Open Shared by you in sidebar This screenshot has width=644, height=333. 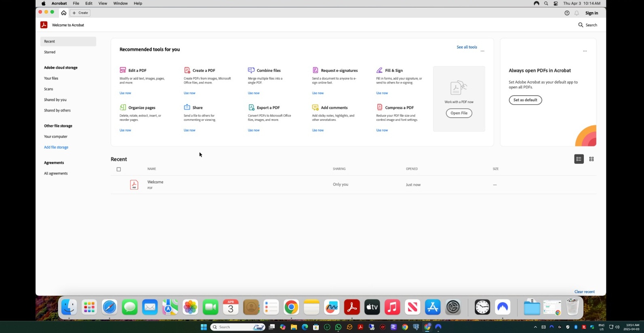(x=55, y=100)
